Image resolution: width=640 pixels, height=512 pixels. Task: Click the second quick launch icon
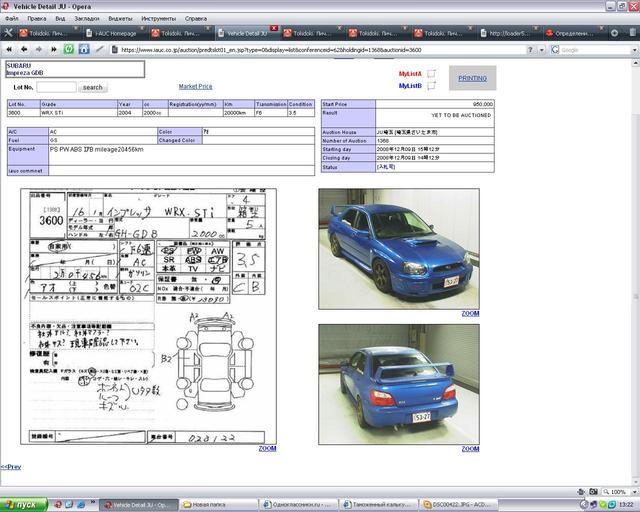pos(69,505)
